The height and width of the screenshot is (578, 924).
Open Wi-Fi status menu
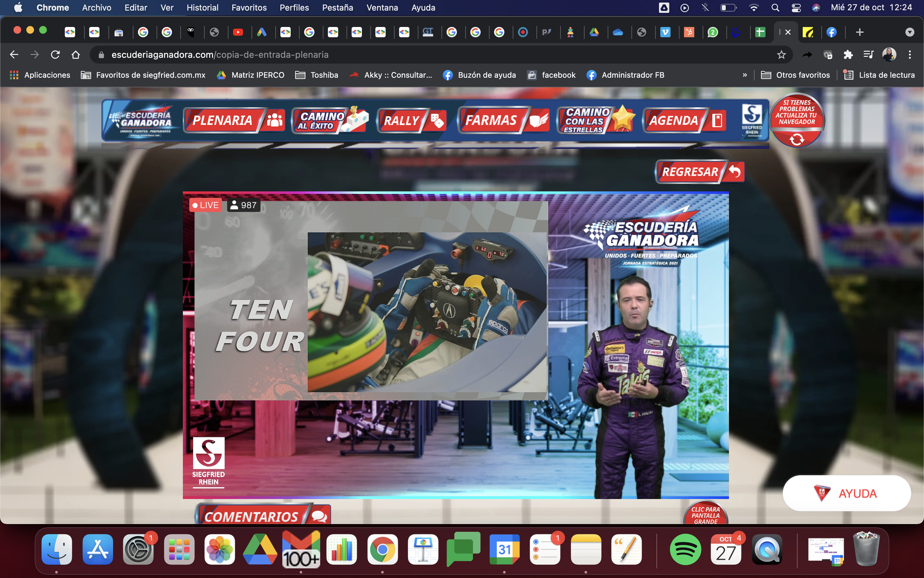pyautogui.click(x=754, y=8)
